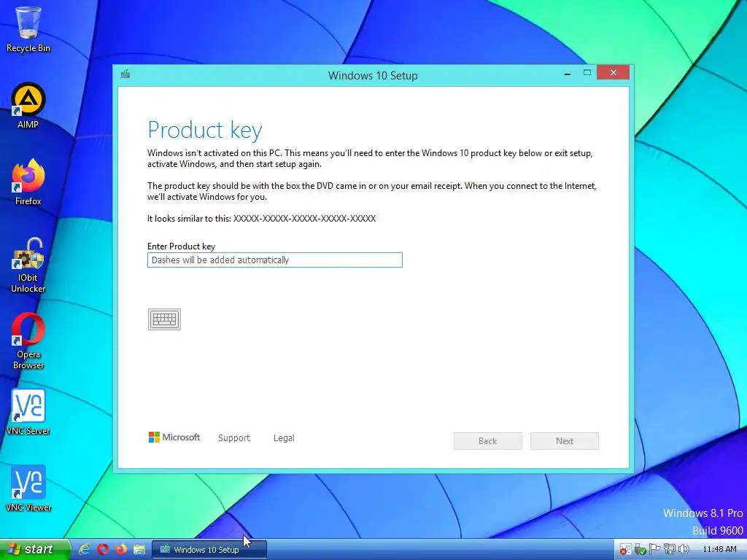Activate Windows 10 Setup taskbar button
This screenshot has height=560, width=747.
point(209,550)
